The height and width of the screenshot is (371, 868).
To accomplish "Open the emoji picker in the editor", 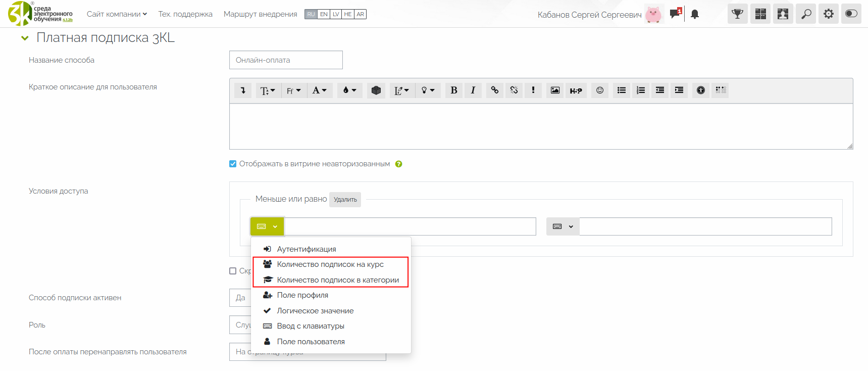I will click(x=599, y=90).
